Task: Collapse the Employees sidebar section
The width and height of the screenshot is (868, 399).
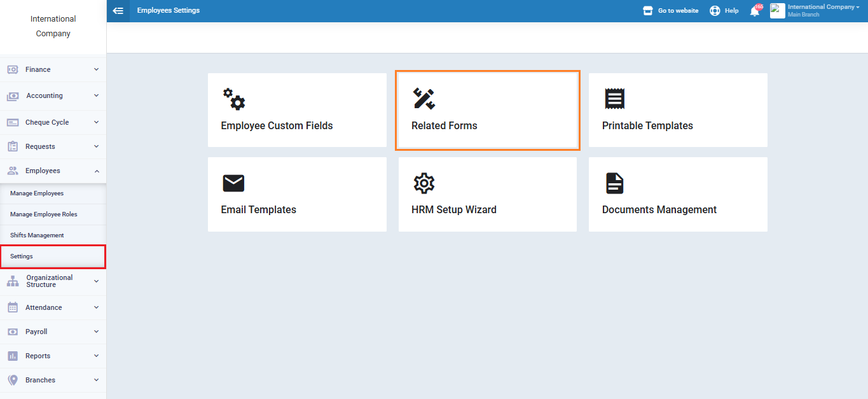Action: 53,171
